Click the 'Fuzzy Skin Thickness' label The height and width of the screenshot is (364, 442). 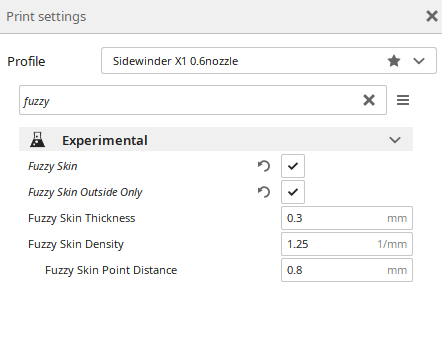point(82,218)
